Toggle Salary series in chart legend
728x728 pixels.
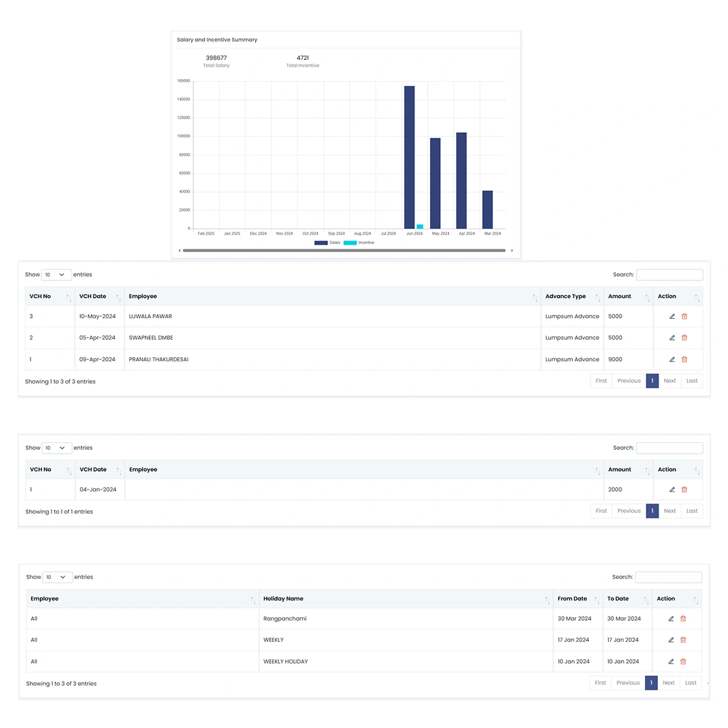point(328,243)
